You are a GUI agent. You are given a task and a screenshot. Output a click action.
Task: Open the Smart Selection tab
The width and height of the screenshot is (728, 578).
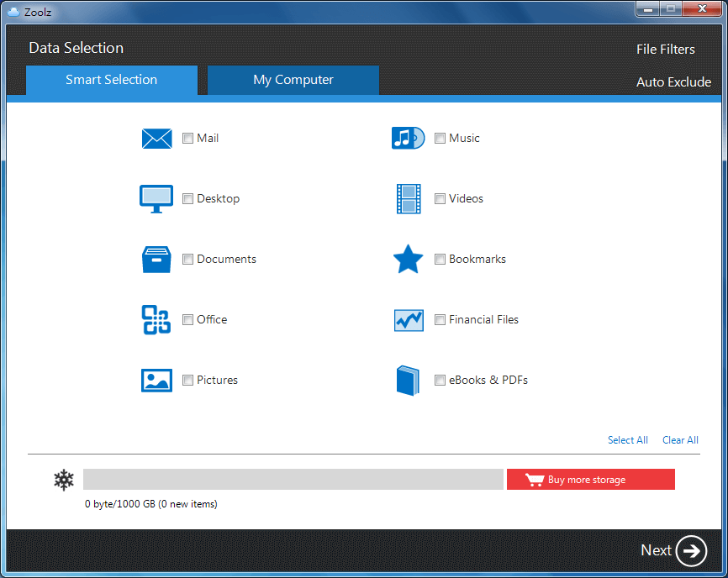point(112,81)
